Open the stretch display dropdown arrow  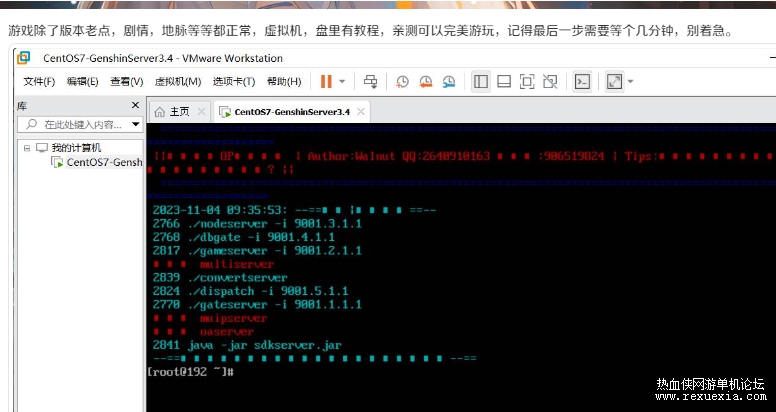tap(630, 81)
